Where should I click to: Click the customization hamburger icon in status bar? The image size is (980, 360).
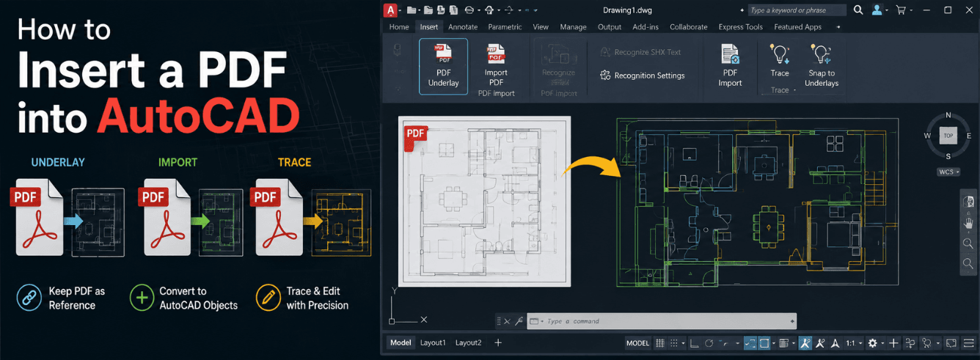pyautogui.click(x=968, y=343)
